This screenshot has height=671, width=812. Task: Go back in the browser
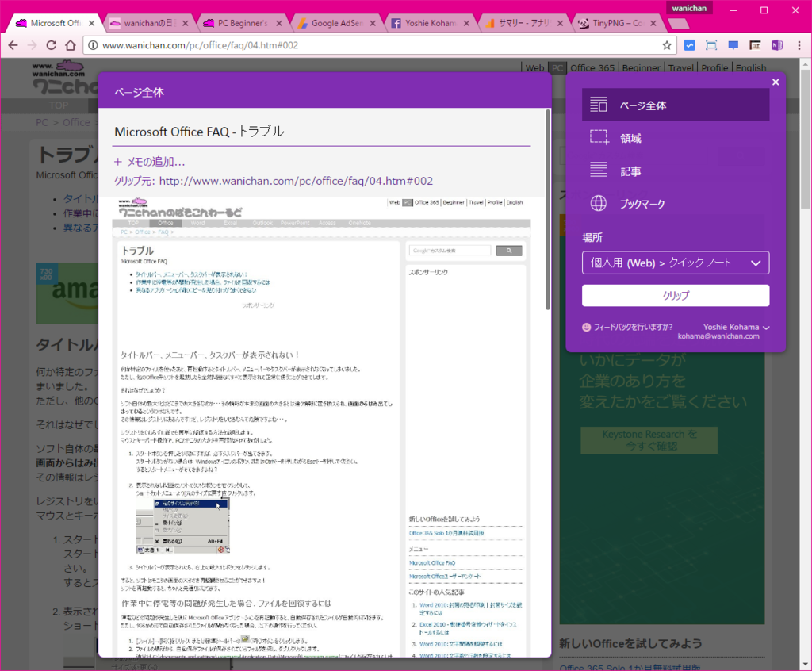(x=13, y=45)
